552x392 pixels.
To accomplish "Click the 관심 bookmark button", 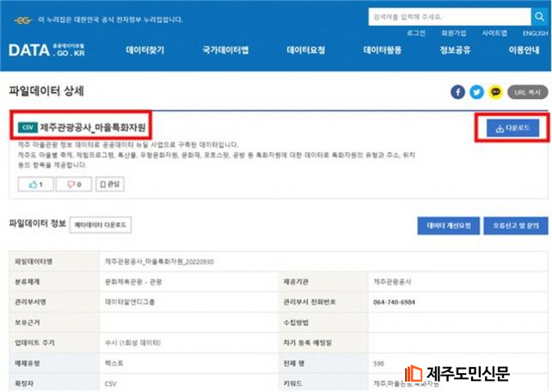I will pos(112,184).
